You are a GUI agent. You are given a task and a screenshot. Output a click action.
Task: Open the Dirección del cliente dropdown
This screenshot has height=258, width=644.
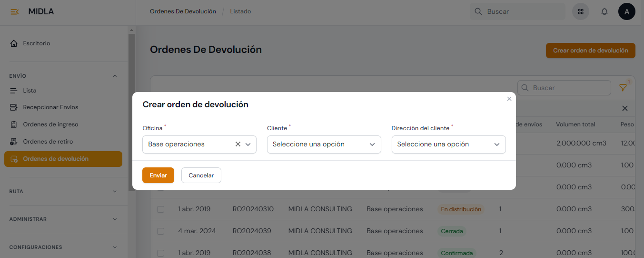(x=448, y=144)
